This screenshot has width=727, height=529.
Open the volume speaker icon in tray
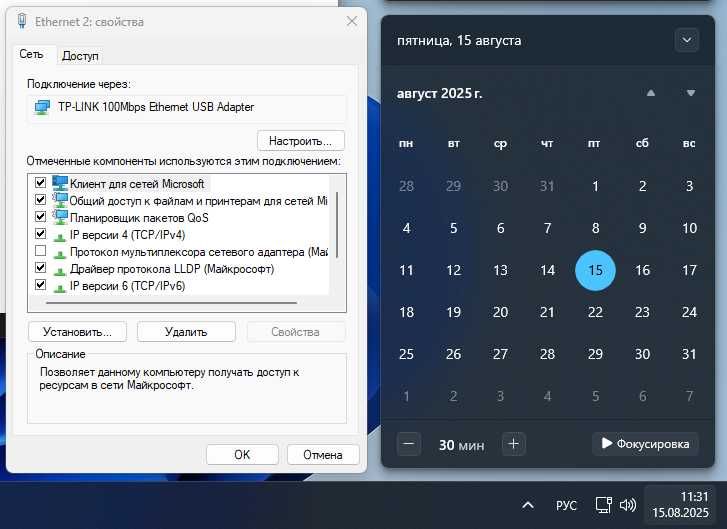tap(627, 505)
